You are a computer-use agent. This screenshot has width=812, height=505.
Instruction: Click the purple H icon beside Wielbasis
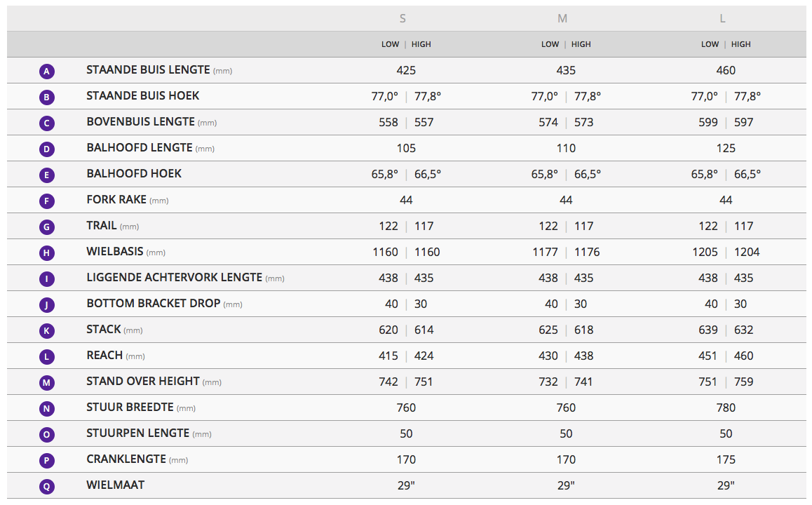click(47, 253)
